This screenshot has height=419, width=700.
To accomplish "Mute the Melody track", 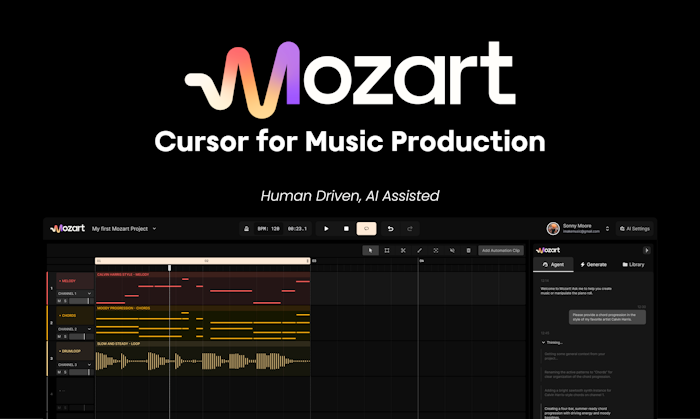I will click(x=59, y=301).
